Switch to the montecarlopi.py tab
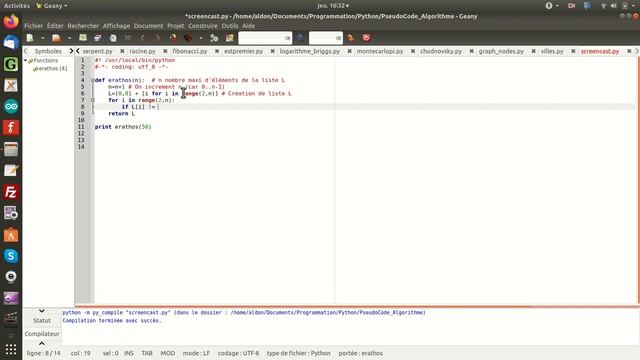640x360 pixels. click(x=380, y=51)
